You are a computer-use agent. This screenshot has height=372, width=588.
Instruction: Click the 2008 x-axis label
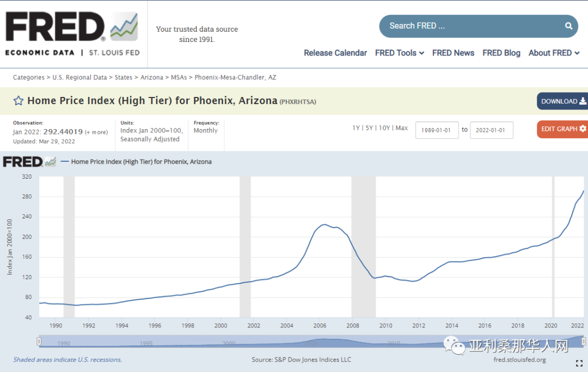(x=352, y=326)
